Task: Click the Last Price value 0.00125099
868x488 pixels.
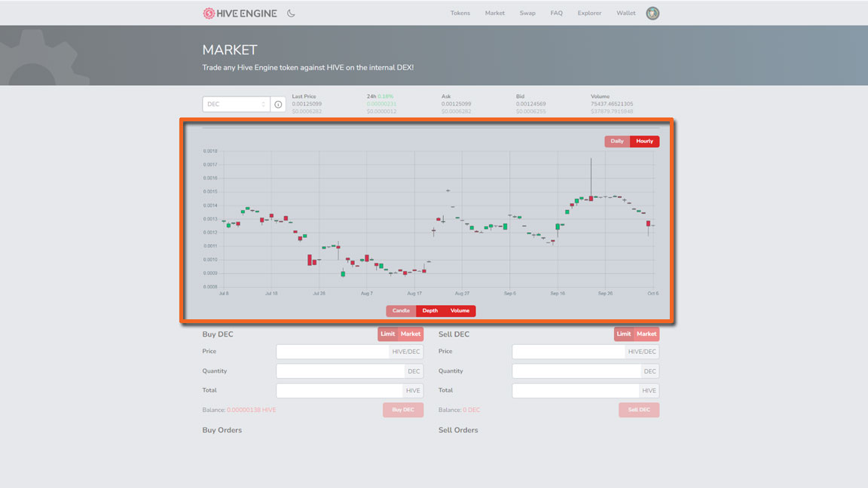Action: pyautogui.click(x=307, y=104)
